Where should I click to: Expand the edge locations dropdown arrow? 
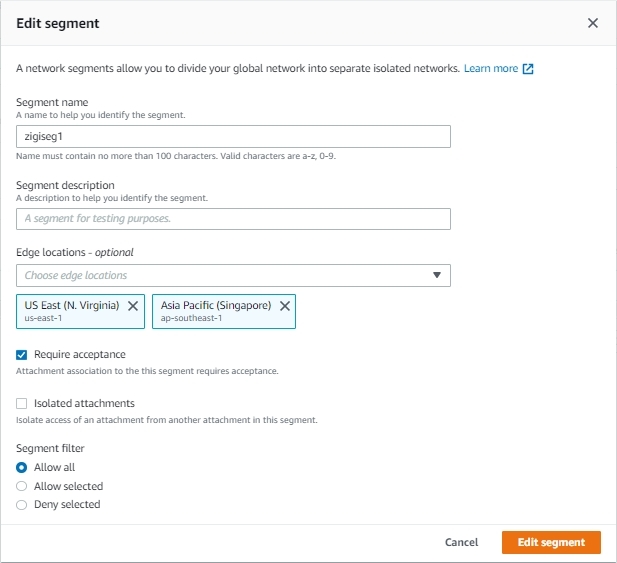[437, 275]
